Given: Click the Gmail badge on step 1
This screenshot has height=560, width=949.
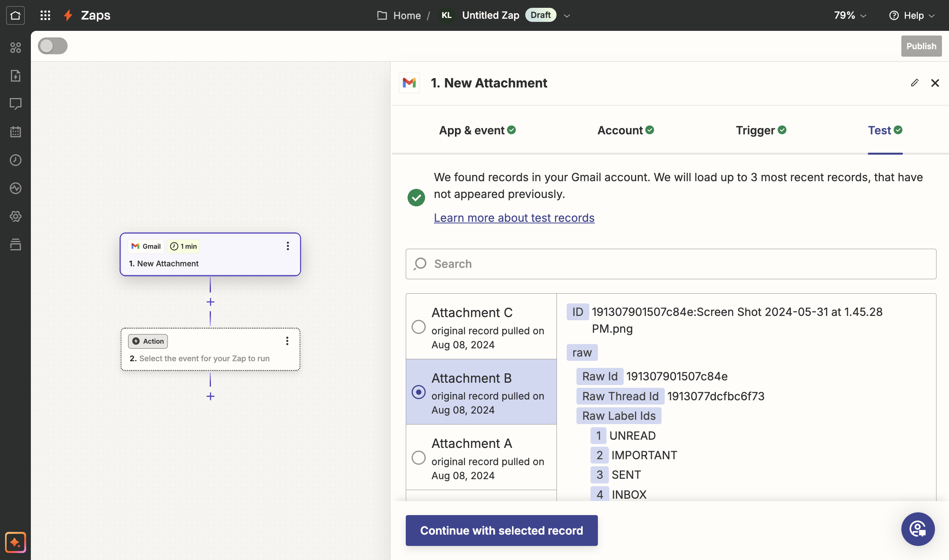Looking at the screenshot, I should 146,246.
